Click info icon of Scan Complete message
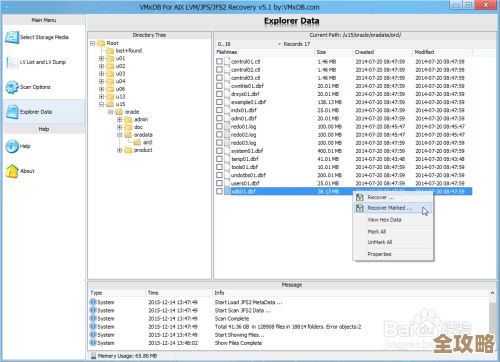This screenshot has width=500, height=362. tap(93, 319)
